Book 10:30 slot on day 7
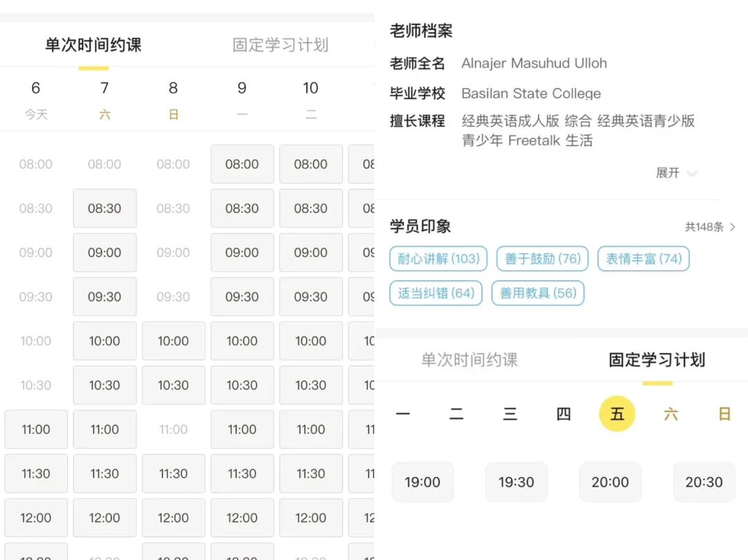748x560 pixels. [x=105, y=385]
